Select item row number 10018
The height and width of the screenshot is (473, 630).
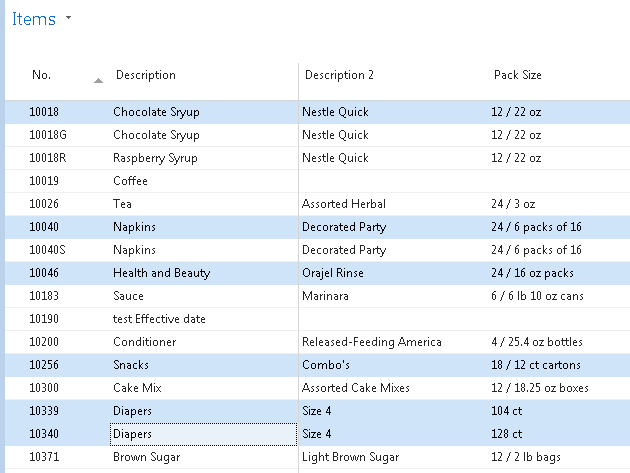(x=44, y=112)
